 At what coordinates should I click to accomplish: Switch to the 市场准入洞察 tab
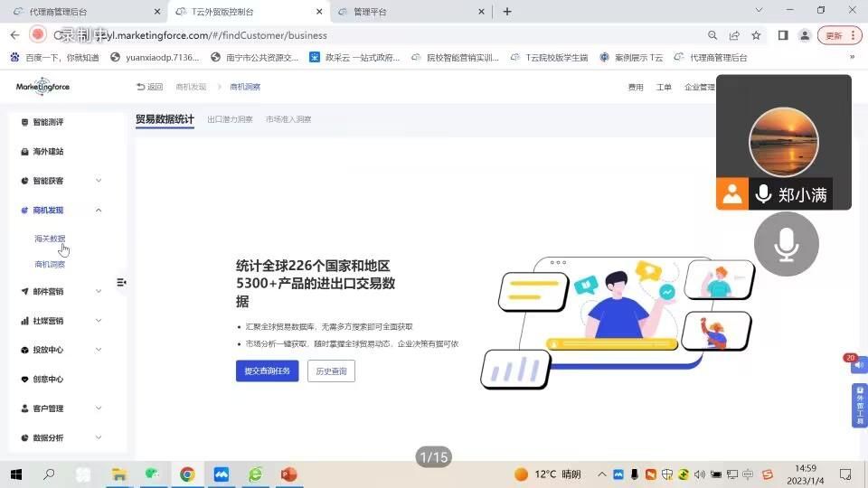[x=288, y=119]
